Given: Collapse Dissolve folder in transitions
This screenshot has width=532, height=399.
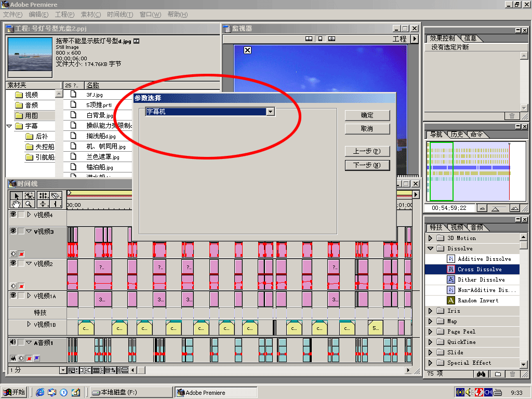Looking at the screenshot, I should point(430,249).
